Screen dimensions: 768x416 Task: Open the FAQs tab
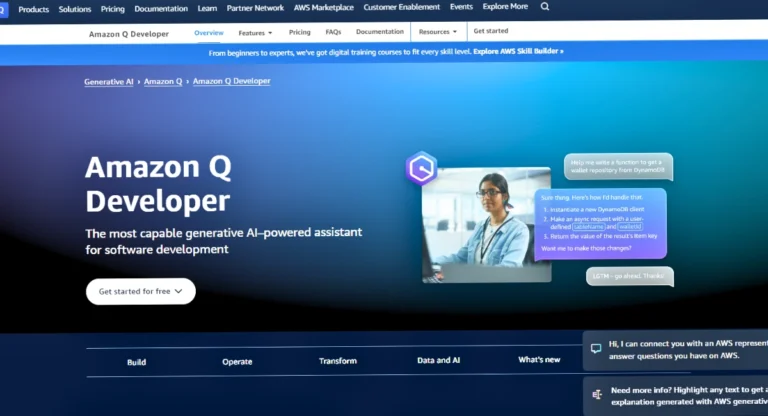(x=333, y=32)
